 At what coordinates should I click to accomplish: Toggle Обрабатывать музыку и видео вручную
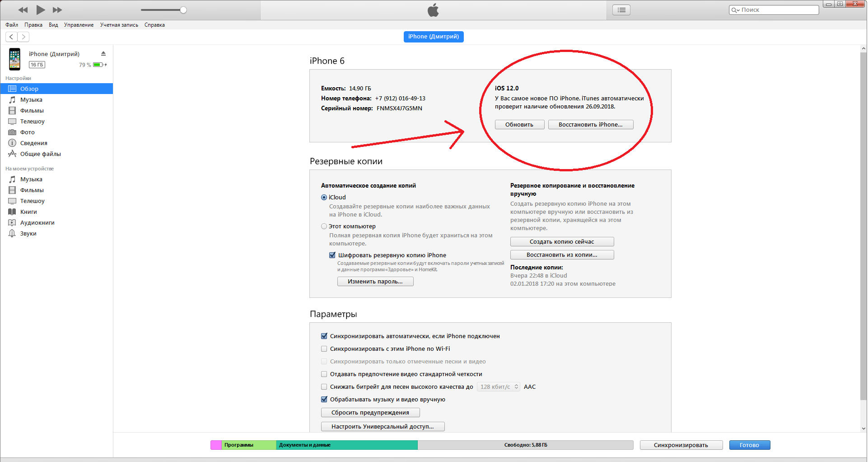324,400
